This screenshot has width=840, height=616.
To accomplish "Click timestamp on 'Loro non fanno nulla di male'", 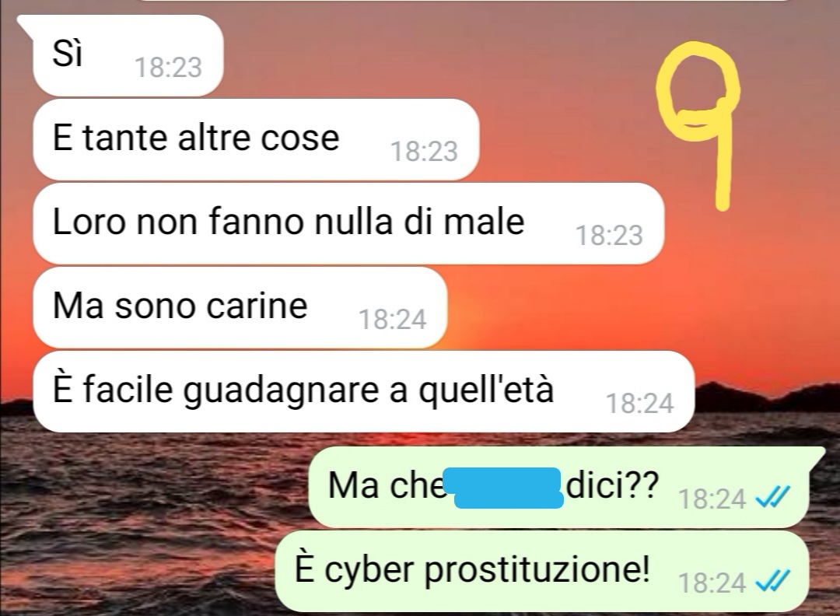I will pyautogui.click(x=609, y=236).
